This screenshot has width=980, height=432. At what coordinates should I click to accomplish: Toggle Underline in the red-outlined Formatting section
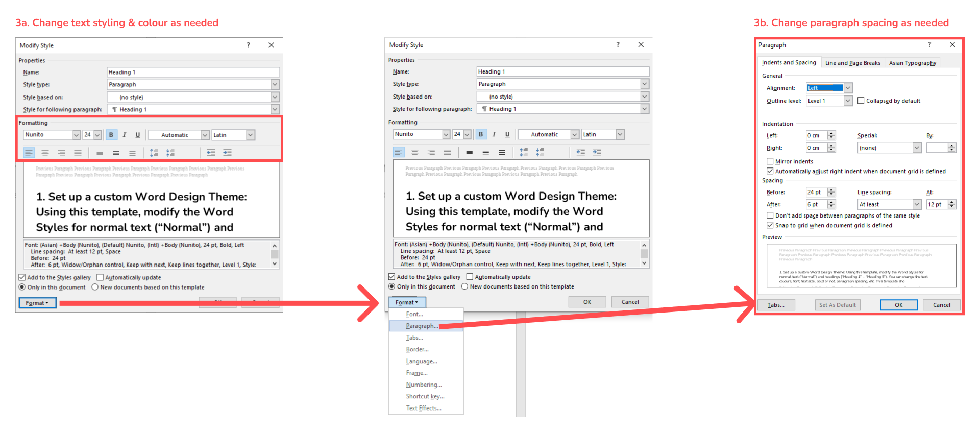coord(137,135)
